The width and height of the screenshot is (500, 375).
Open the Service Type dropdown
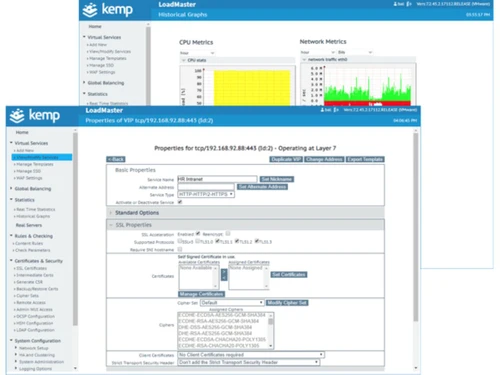pos(206,194)
